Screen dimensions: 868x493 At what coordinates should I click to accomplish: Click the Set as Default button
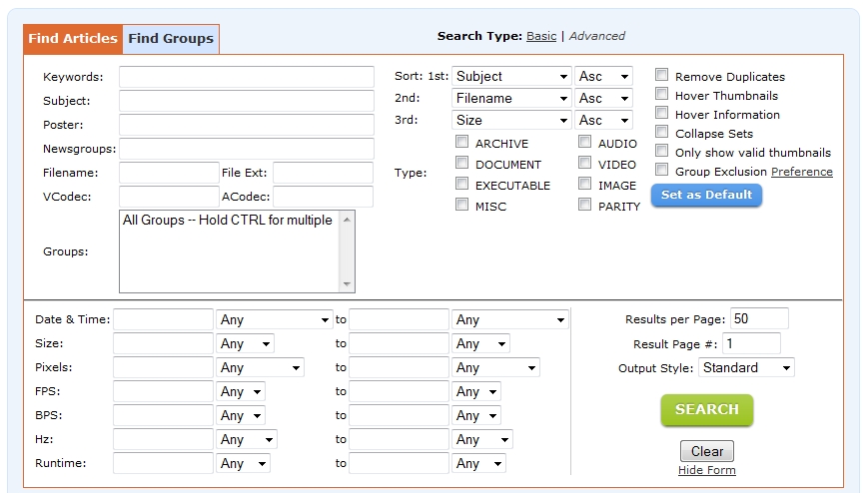(706, 196)
